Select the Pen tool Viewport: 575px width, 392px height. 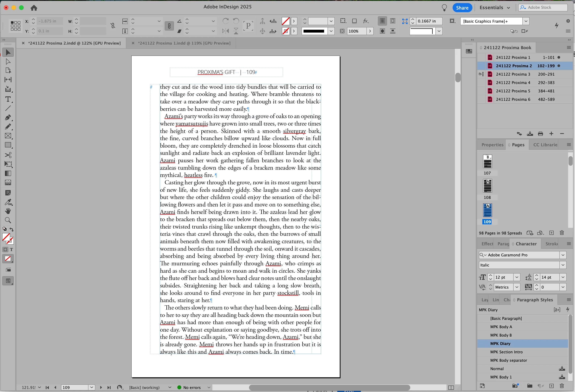coord(8,117)
